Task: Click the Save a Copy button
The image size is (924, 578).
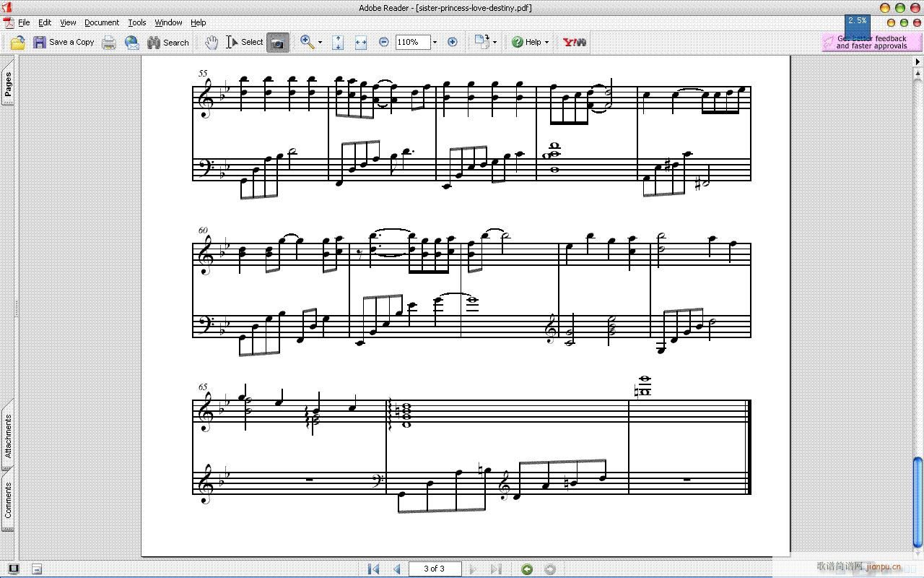Action: (64, 43)
